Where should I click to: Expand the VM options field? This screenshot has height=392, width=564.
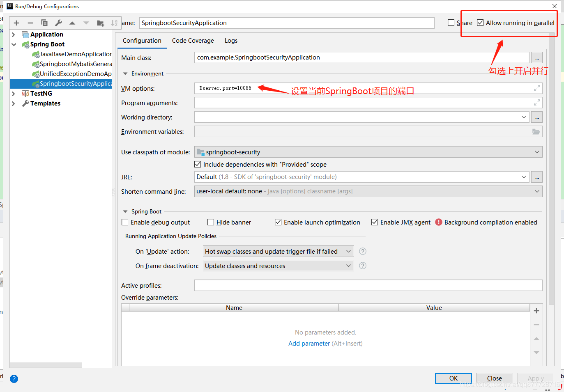[x=537, y=88]
